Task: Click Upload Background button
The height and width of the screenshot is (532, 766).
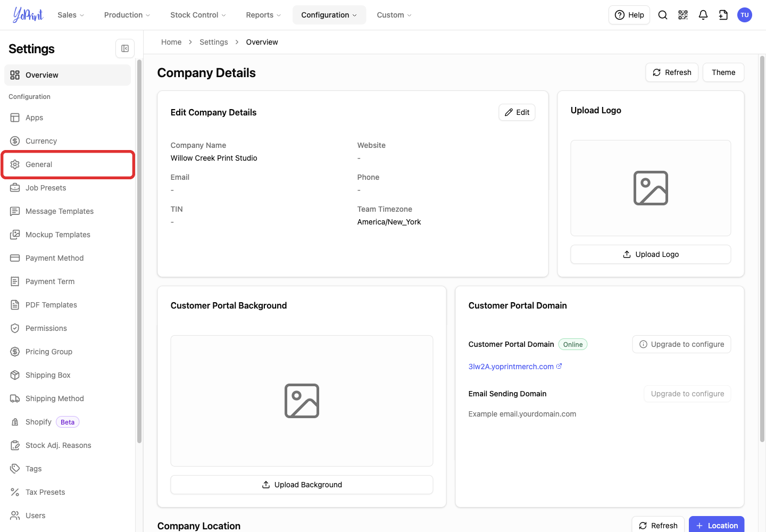Action: click(x=302, y=485)
